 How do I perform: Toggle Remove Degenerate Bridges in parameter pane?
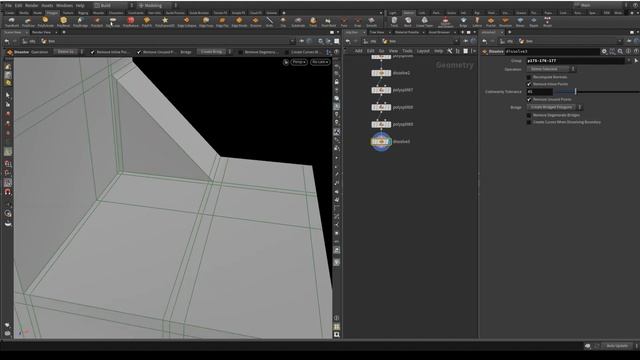tap(529, 115)
